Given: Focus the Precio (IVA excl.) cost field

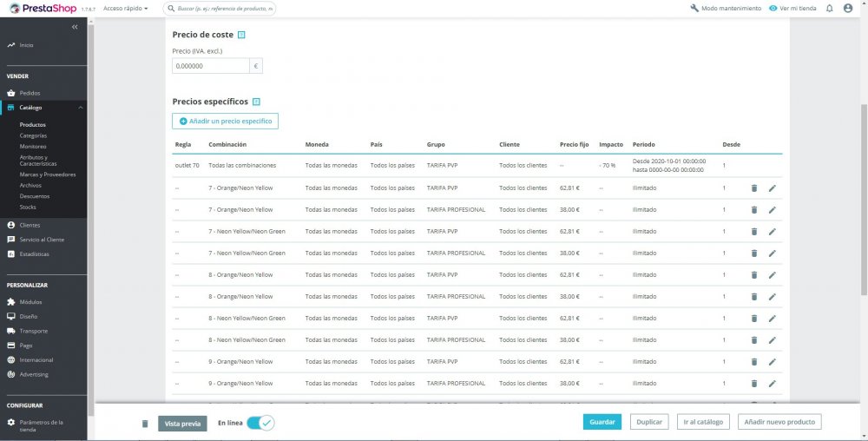Looking at the screenshot, I should [211, 66].
